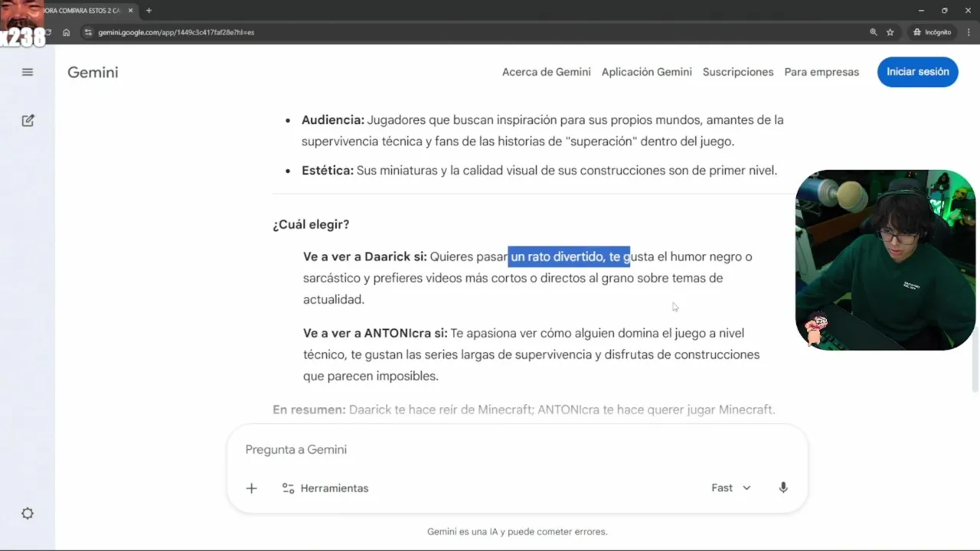The image size is (980, 551).
Task: Click the '¿Cuál elegir?' heading
Action: (311, 224)
